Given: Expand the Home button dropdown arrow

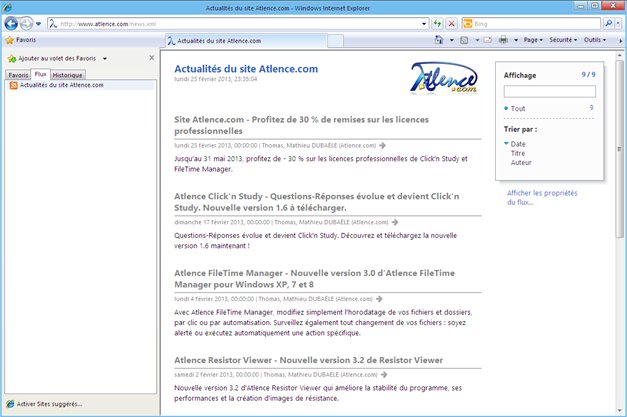Looking at the screenshot, I should click(452, 40).
